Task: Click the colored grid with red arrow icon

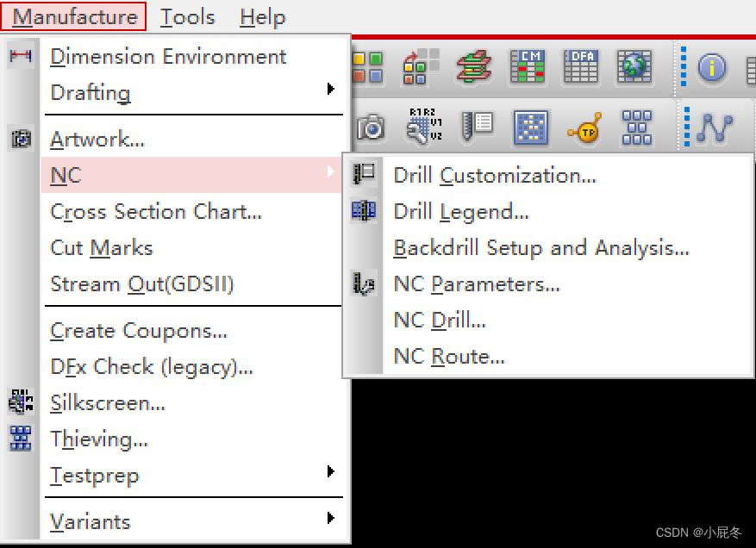Action: pos(421,66)
